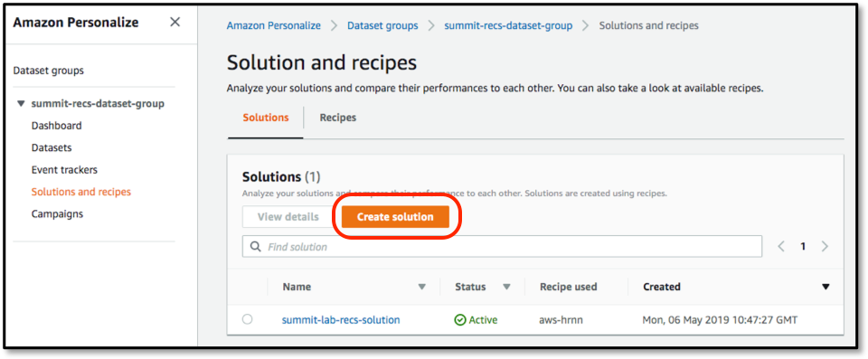Focus the Find solution search field
This screenshot has height=359, width=868.
tap(502, 247)
